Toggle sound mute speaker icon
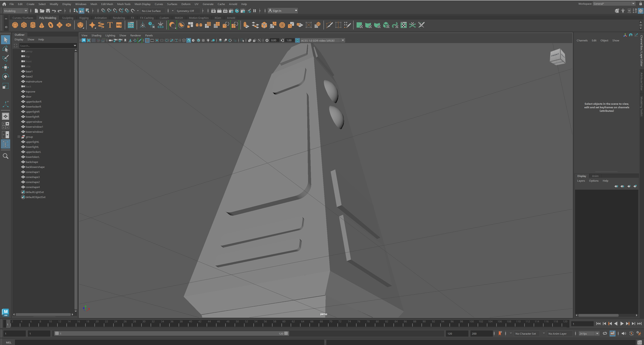 624,333
